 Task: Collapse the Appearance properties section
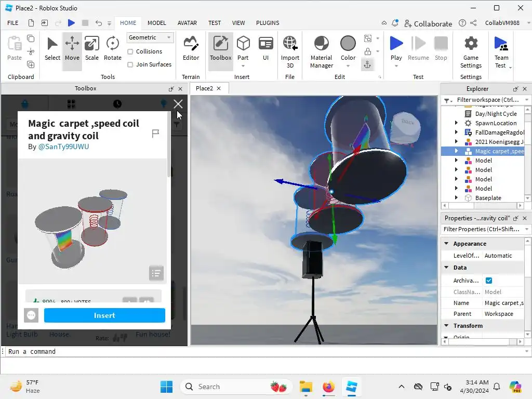click(446, 243)
